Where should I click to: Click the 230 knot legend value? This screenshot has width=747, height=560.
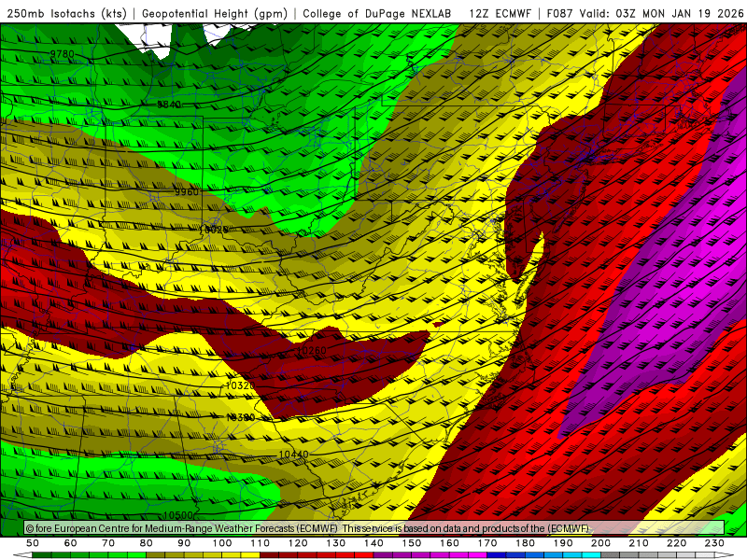pyautogui.click(x=714, y=543)
